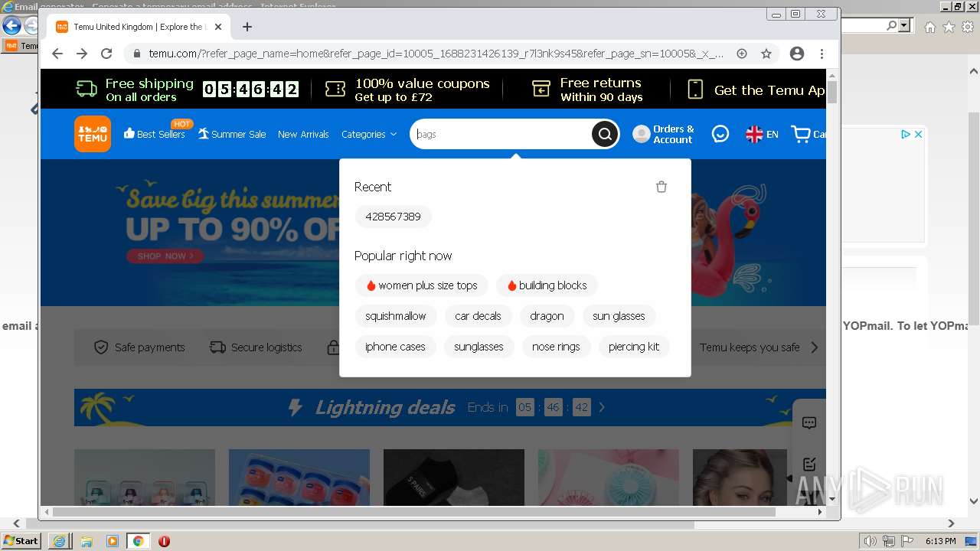The image size is (980, 551).
Task: Select nose rings suggestion
Action: (556, 347)
